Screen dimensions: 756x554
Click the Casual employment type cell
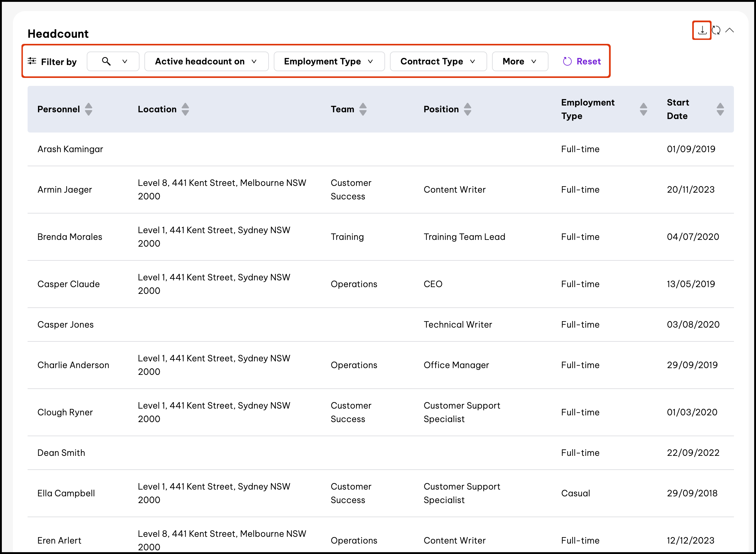click(576, 494)
